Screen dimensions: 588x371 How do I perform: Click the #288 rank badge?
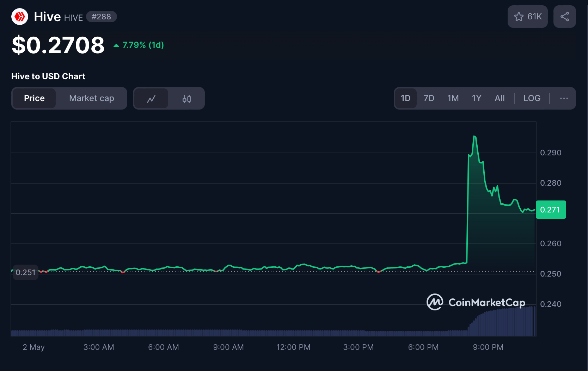[102, 17]
